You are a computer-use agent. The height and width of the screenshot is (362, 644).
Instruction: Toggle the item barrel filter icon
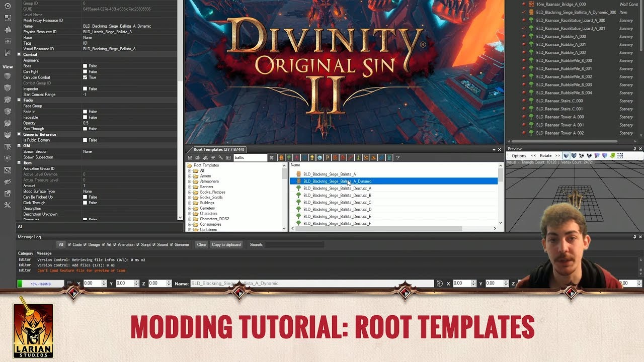click(282, 158)
